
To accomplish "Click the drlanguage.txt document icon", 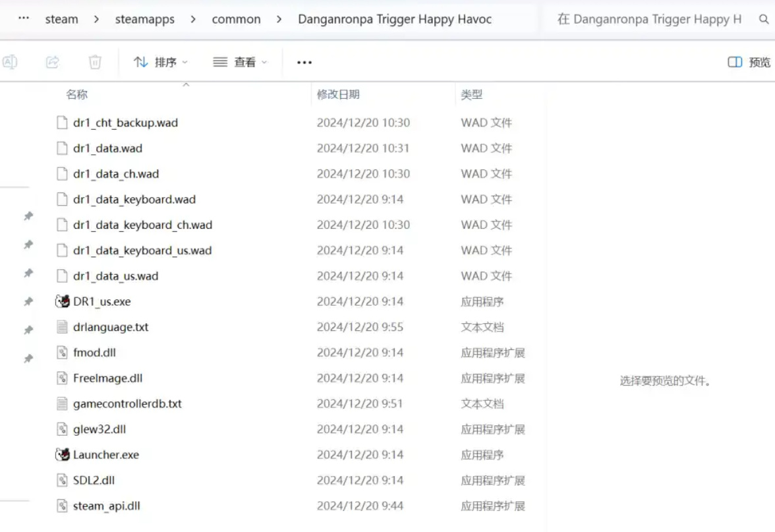I will (62, 327).
